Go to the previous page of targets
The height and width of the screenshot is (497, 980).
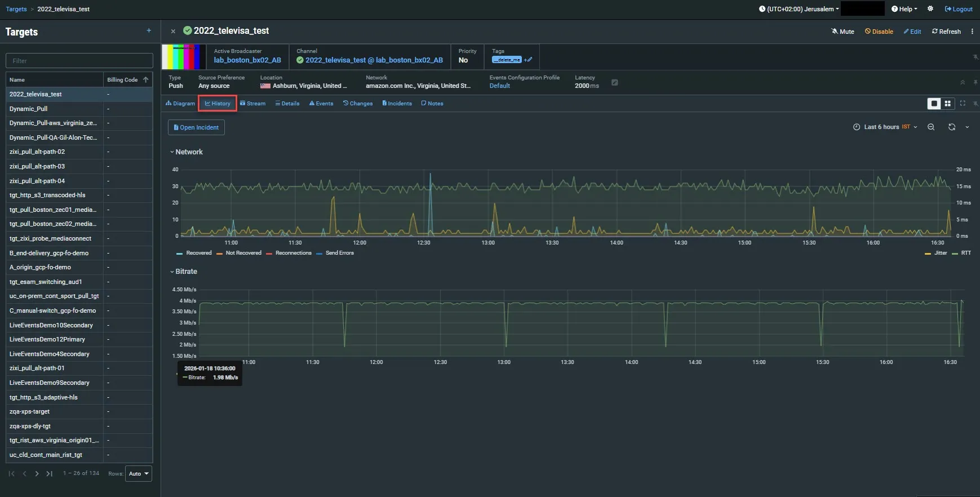pyautogui.click(x=25, y=474)
